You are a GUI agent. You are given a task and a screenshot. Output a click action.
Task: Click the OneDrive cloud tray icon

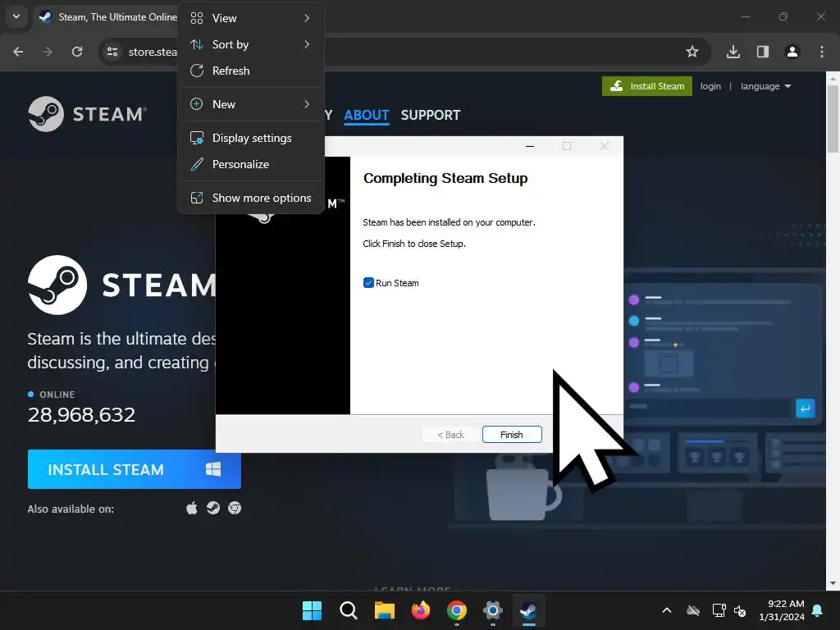click(x=693, y=610)
